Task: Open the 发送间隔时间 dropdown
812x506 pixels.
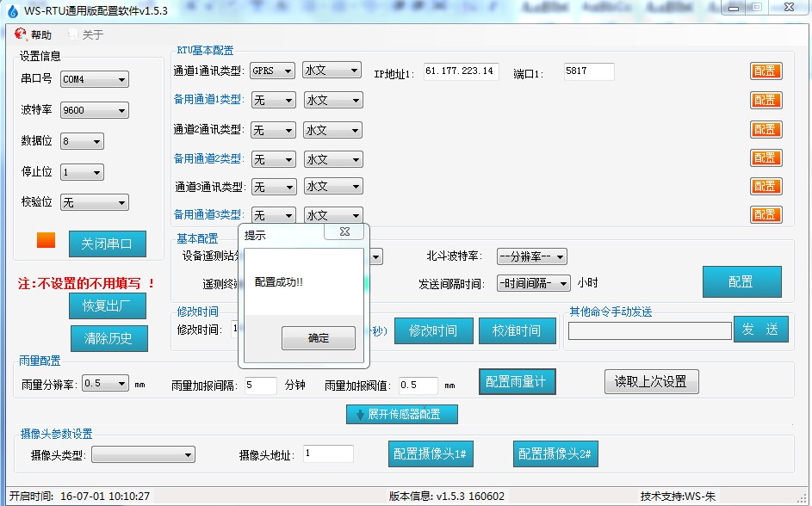Action: coord(533,283)
